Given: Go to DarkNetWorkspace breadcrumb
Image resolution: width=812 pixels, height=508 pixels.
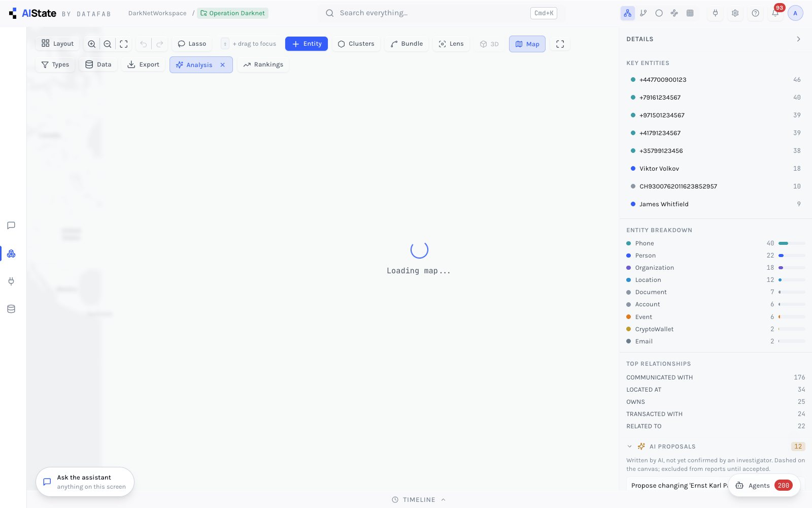Looking at the screenshot, I should coord(157,13).
